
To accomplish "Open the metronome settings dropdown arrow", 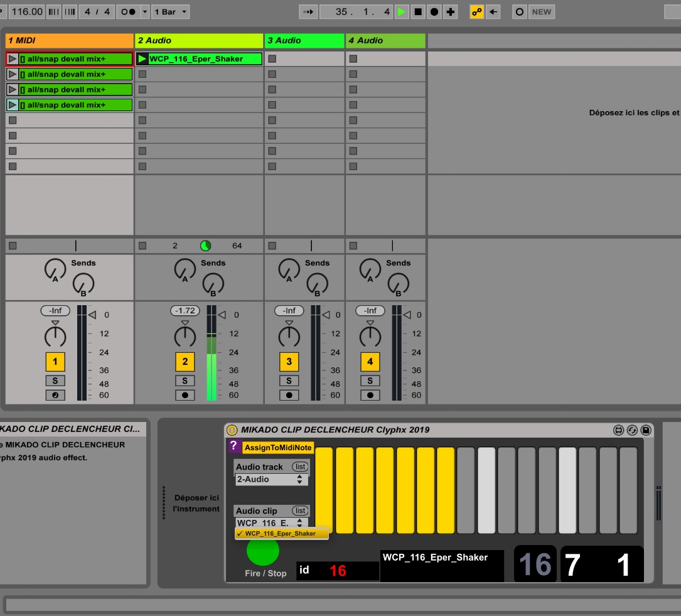I will click(145, 11).
